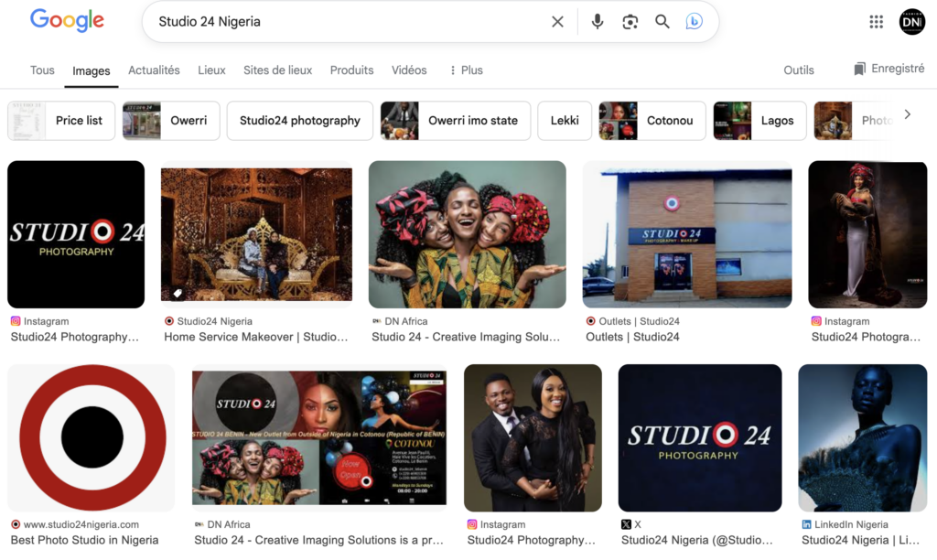Click the Instagram icon under first logo image

pyautogui.click(x=16, y=321)
